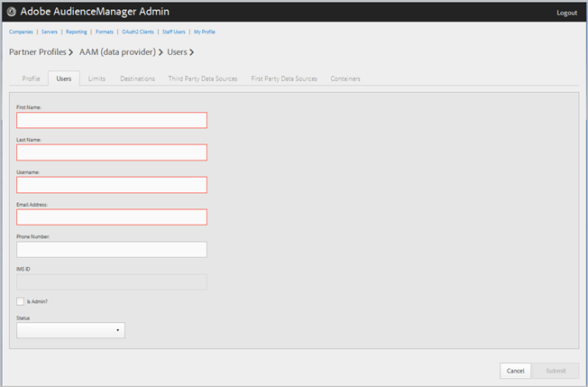588x387 pixels.
Task: Focus the Phone Number field
Action: [112, 249]
